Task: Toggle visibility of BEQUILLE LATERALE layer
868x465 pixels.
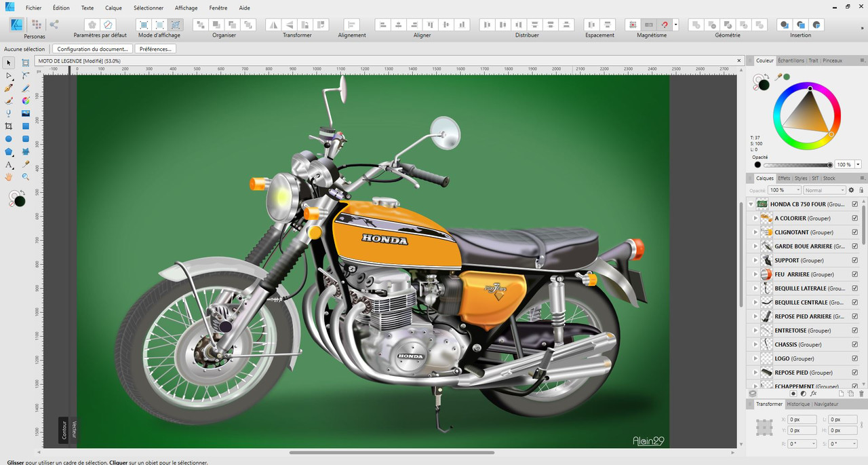Action: pos(854,289)
